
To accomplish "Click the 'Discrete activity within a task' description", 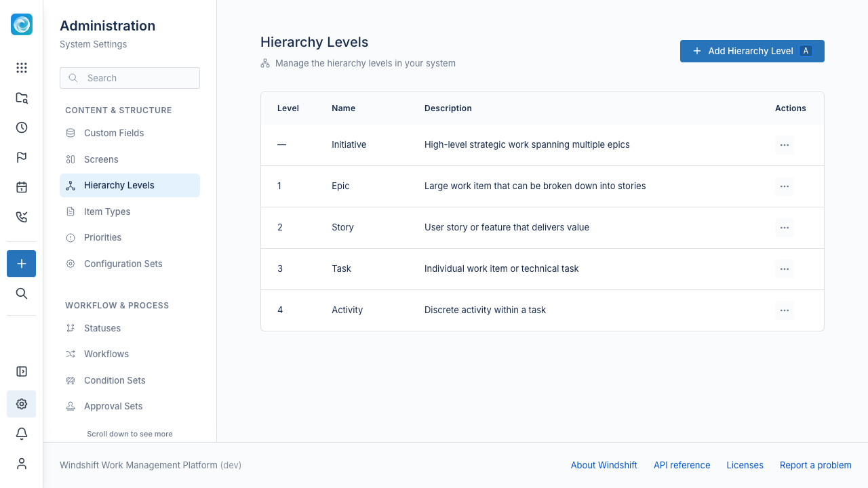I will point(485,310).
